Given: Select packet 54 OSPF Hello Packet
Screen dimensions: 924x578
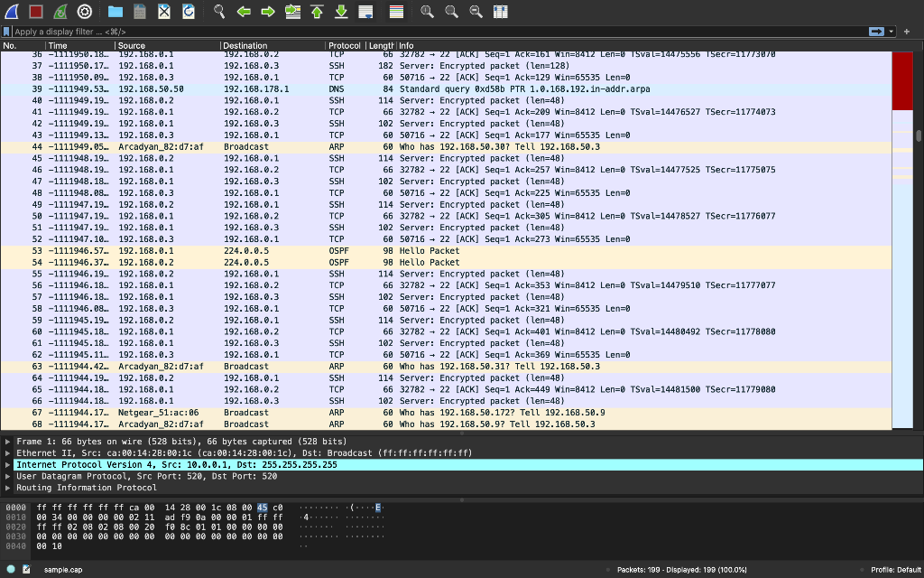Looking at the screenshot, I should coord(446,263).
